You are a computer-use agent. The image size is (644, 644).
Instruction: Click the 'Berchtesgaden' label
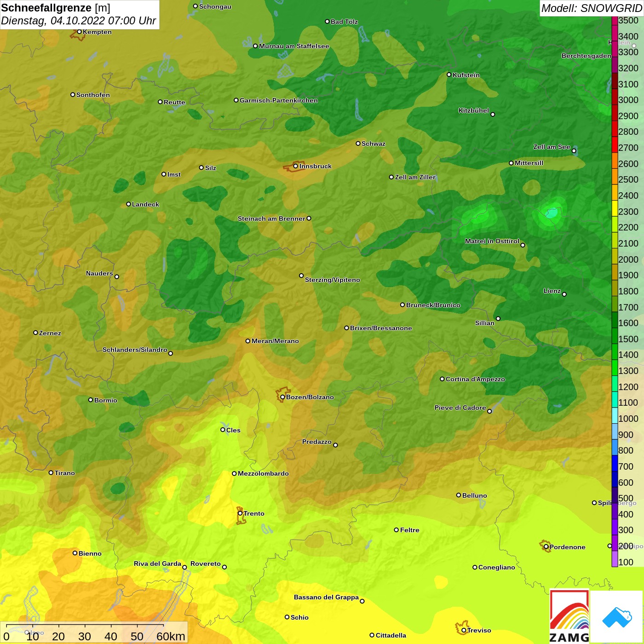coord(586,56)
